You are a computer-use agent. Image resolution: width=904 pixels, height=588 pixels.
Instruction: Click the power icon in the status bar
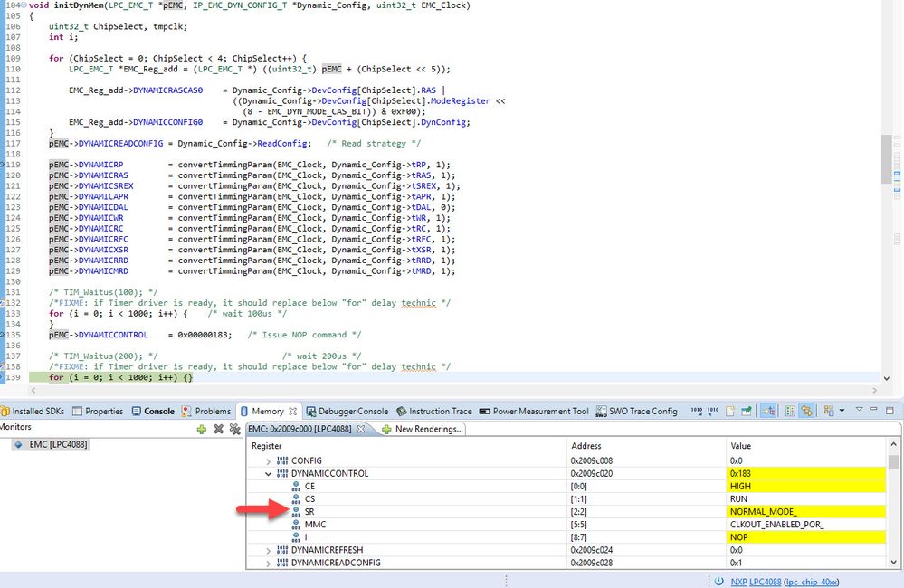(718, 581)
